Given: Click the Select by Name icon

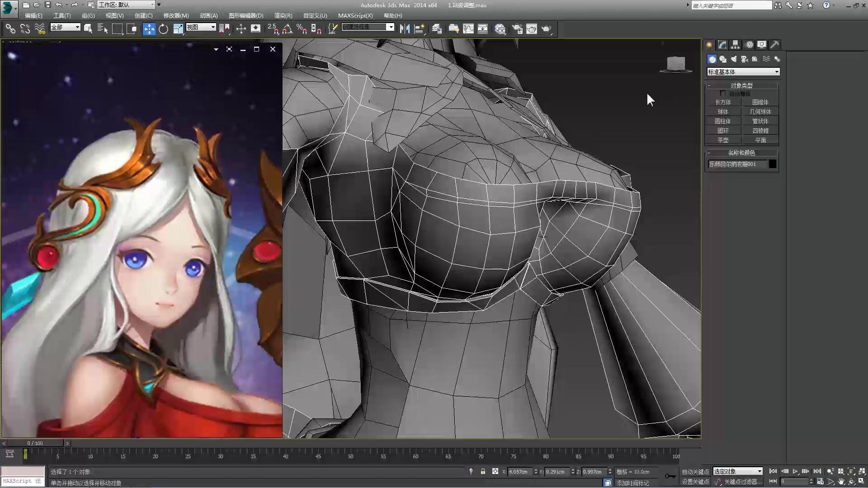Looking at the screenshot, I should [103, 29].
